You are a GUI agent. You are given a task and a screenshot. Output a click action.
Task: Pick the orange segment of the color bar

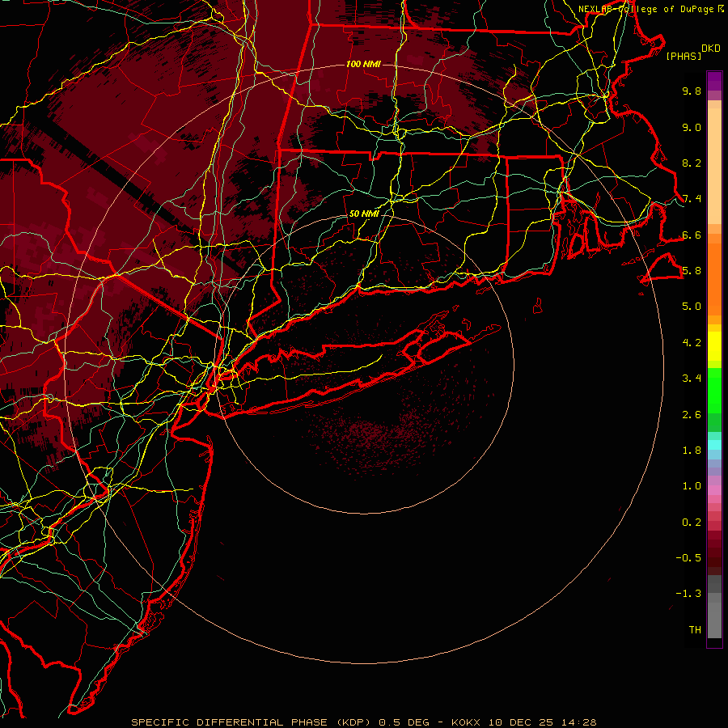click(x=714, y=279)
